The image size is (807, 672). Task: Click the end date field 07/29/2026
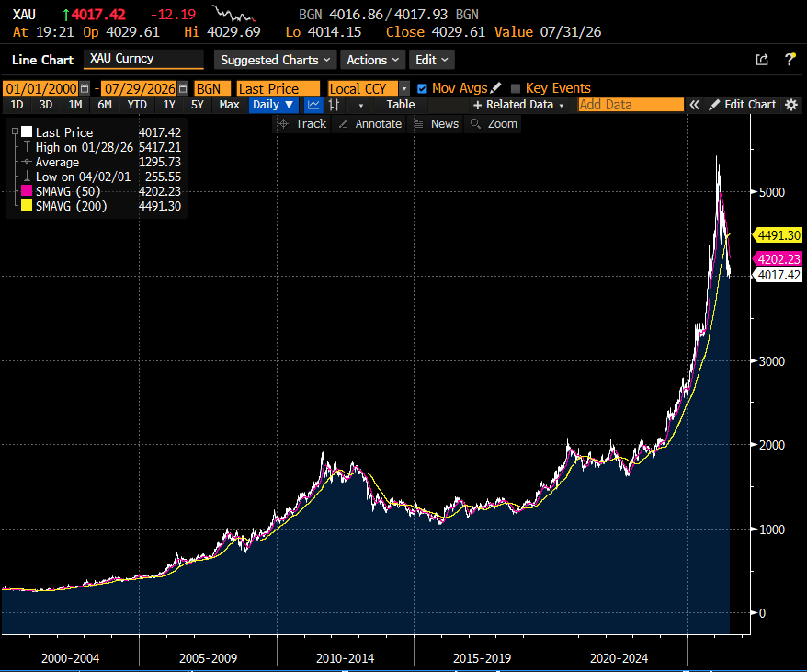(139, 88)
